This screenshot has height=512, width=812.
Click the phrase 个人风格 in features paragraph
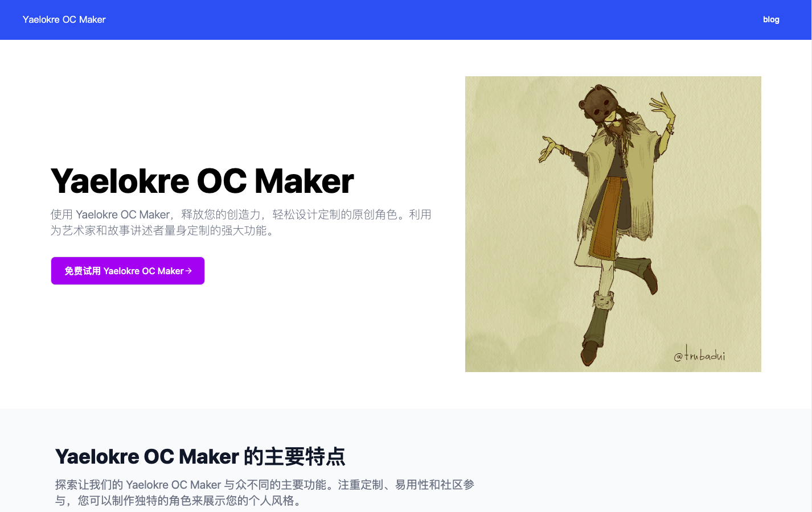[x=271, y=501]
